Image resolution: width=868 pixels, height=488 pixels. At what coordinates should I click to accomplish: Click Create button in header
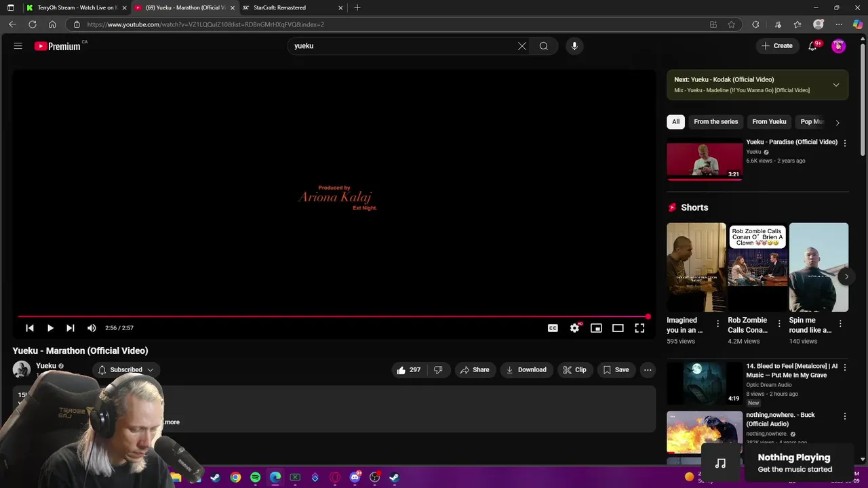777,46
